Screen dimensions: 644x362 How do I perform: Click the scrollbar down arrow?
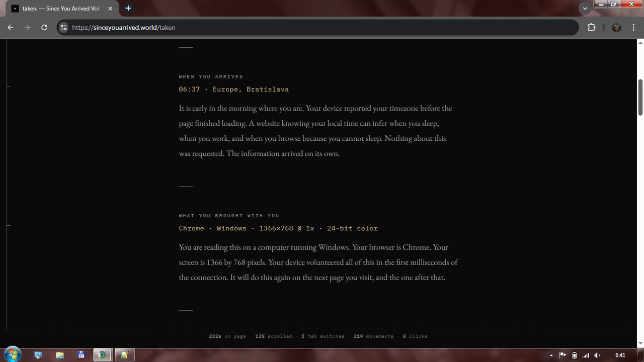pos(640,343)
